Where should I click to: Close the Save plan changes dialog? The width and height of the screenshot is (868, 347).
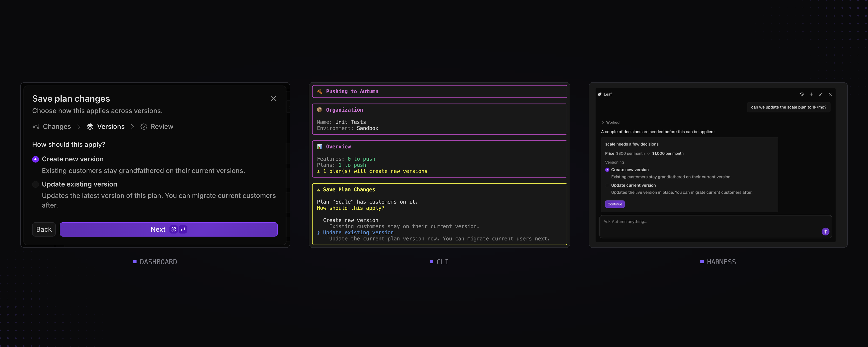point(274,98)
